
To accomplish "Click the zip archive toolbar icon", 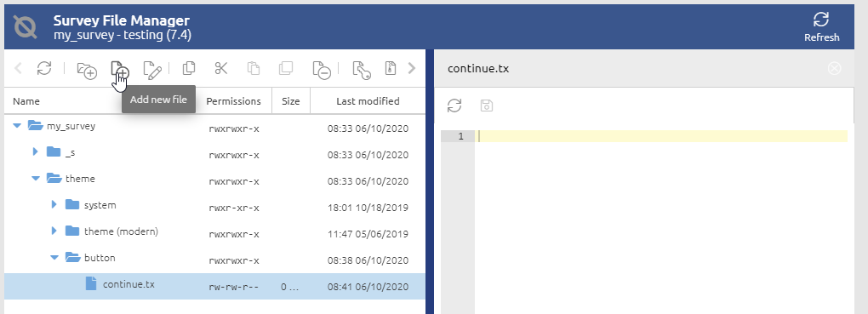I will tap(391, 68).
